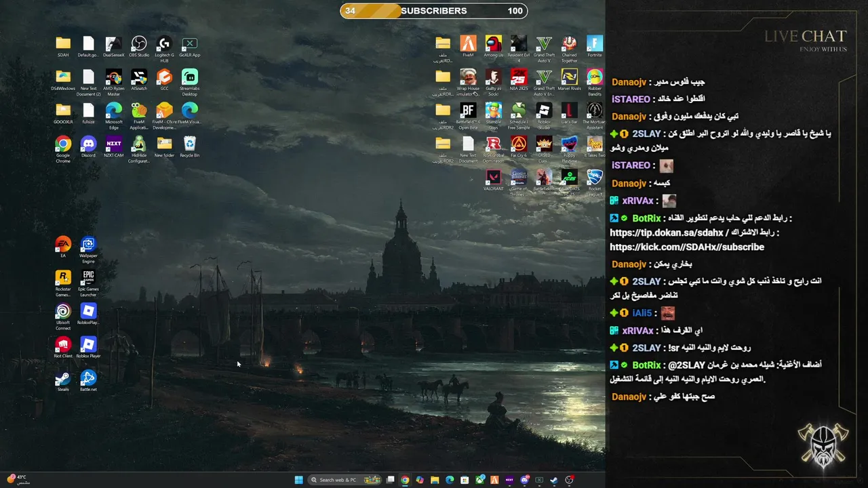Open Microsoft Store from the taskbar
Screen dimensions: 868x488
[x=465, y=480]
